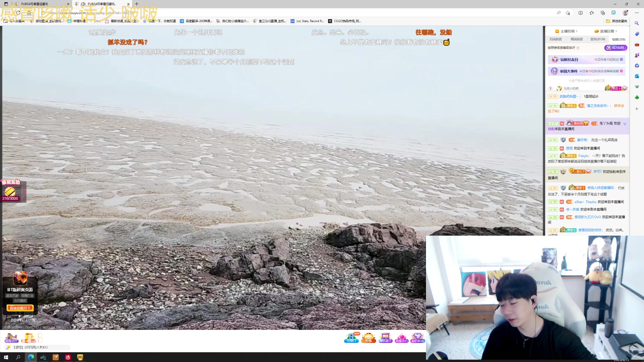644x362 pixels.
Task: Click the 成为钻粉 become diamond fan button
Action: pyautogui.click(x=615, y=48)
